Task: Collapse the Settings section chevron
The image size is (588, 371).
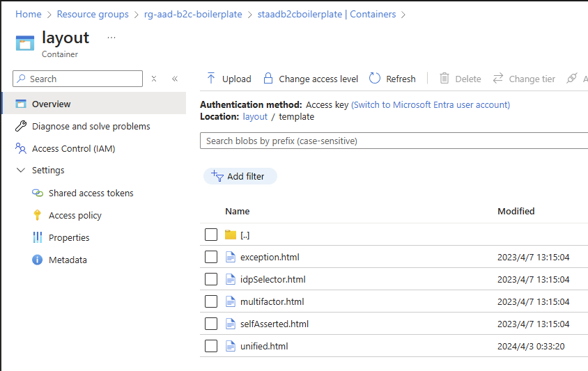Action: coord(21,170)
